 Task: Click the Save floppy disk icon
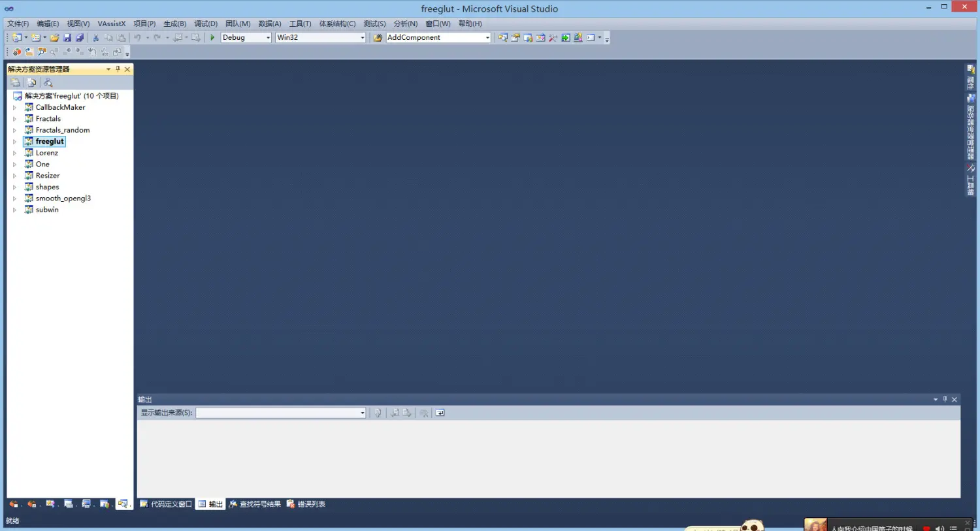tap(67, 38)
